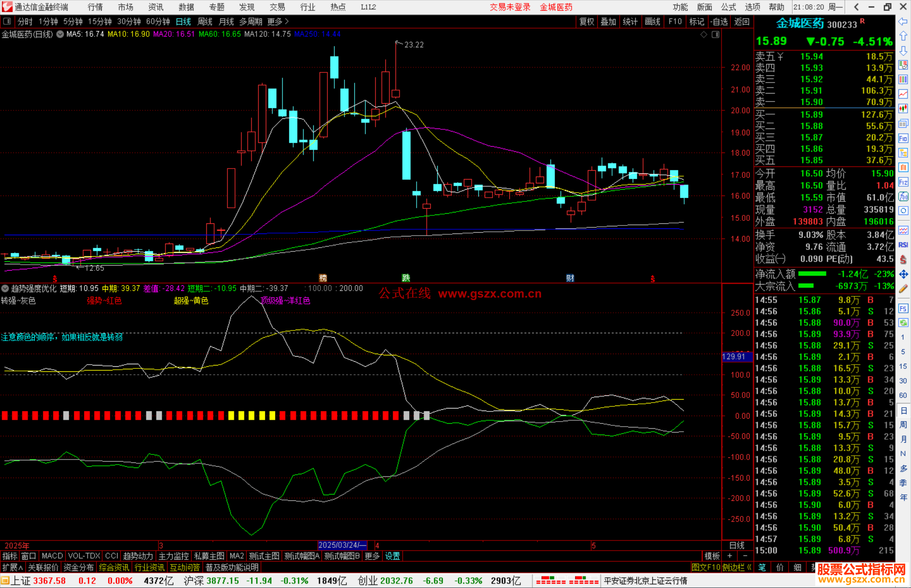Click the stacked windows icon in sidebar
This screenshot has width=911, height=588.
tap(903, 124)
